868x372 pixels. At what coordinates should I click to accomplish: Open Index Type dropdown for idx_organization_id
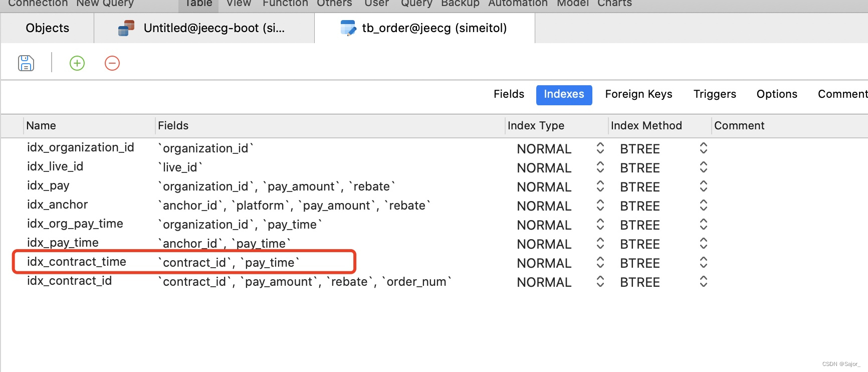[x=600, y=148]
